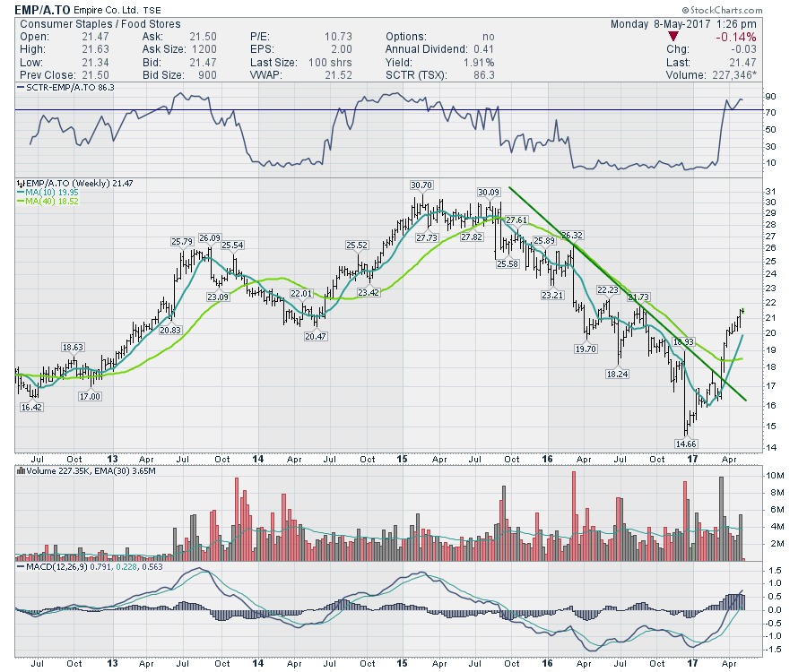Click the Chg value -0.03
The image size is (807, 672).
(x=743, y=49)
